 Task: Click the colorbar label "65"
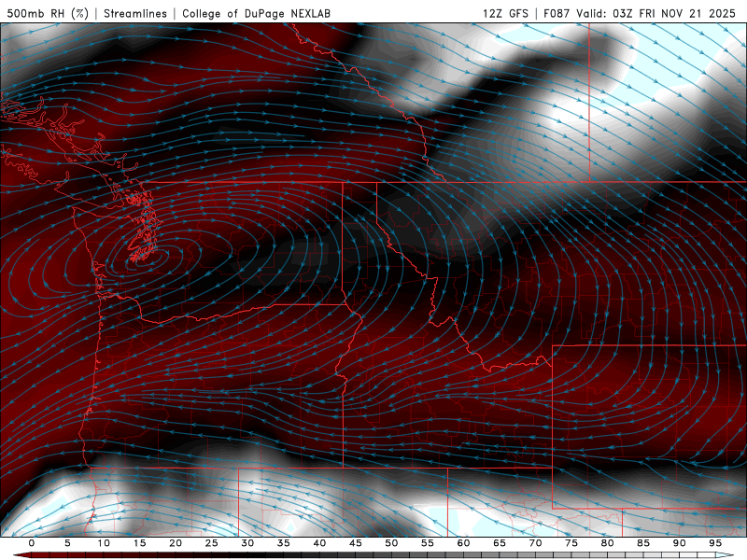(500, 543)
